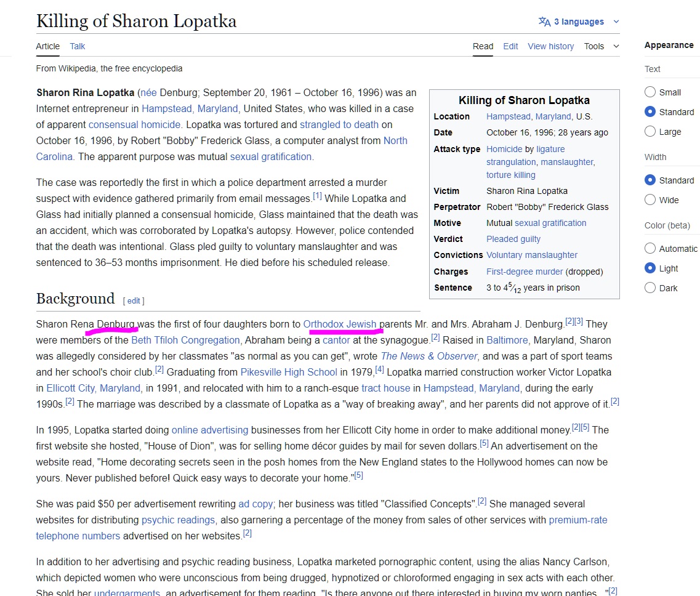Open Hampstead link in infobox Location

[x=508, y=116]
